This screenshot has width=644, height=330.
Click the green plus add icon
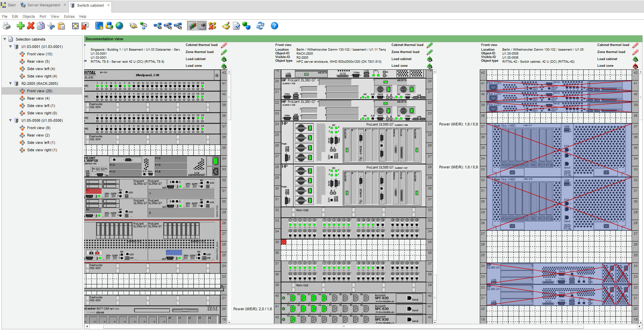(20, 26)
